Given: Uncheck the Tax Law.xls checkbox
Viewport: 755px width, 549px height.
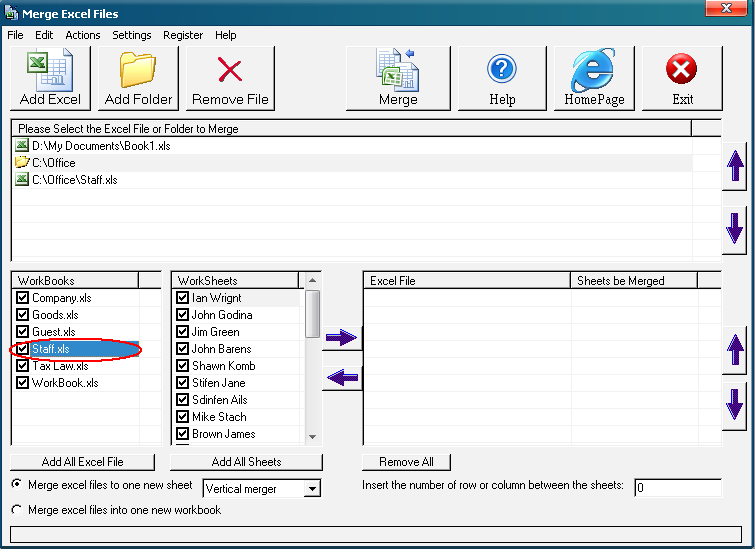Looking at the screenshot, I should tap(23, 366).
